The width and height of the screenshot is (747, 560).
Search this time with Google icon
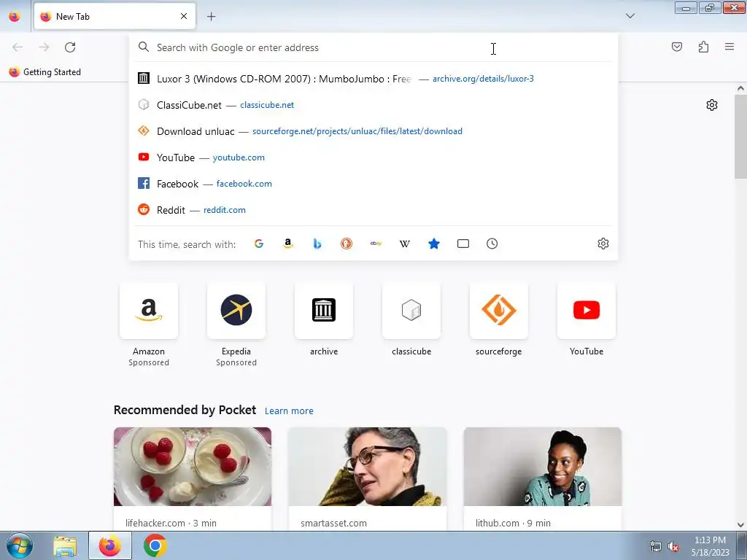(259, 244)
